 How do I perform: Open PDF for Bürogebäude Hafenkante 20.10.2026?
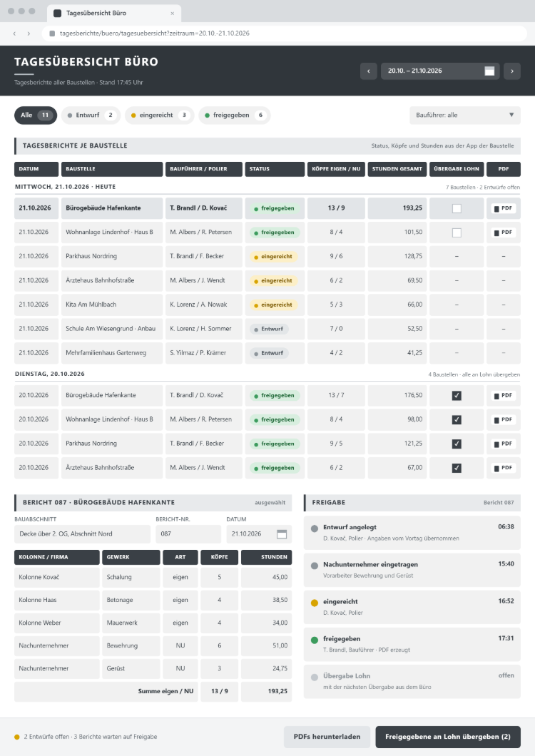pyautogui.click(x=503, y=395)
